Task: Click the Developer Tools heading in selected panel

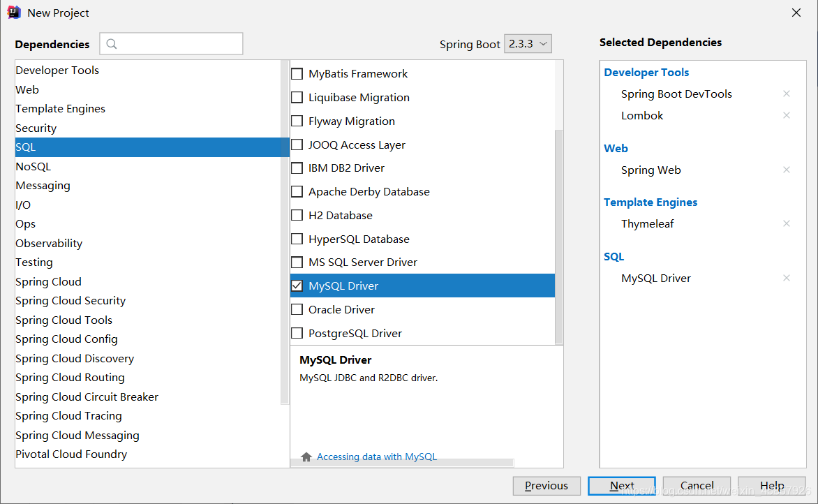Action: (x=646, y=73)
